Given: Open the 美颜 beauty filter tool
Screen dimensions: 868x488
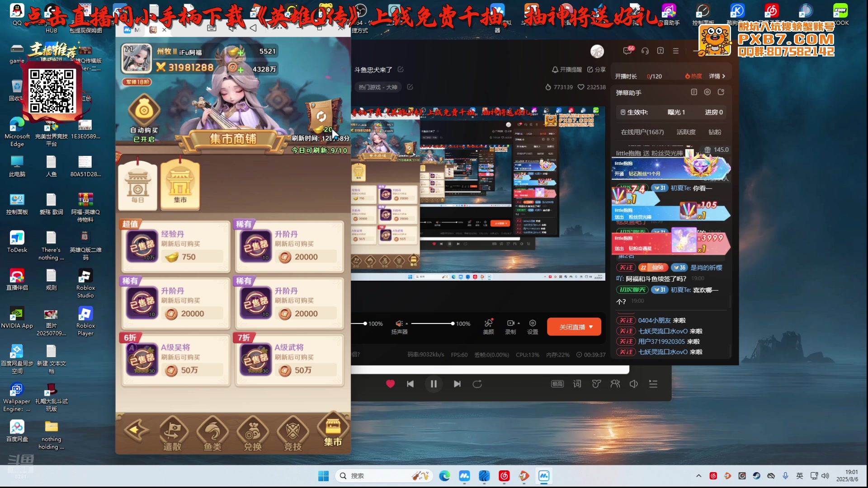Looking at the screenshot, I should pos(489,326).
